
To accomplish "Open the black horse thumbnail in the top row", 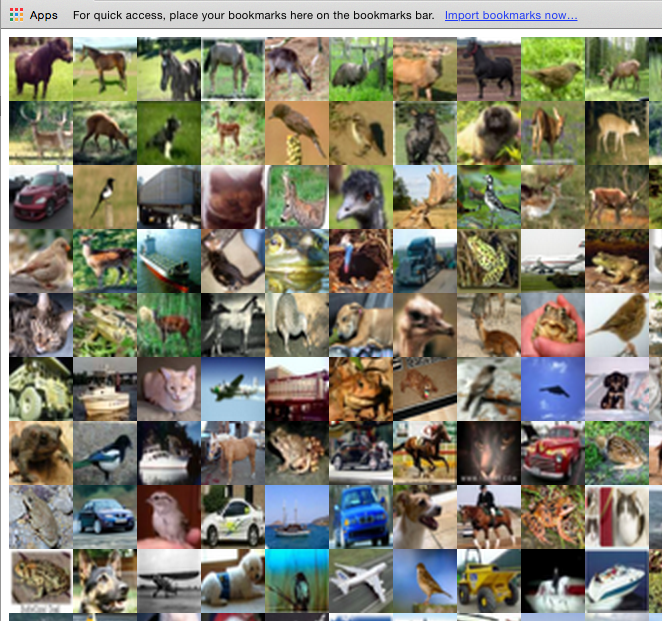I will [x=489, y=69].
